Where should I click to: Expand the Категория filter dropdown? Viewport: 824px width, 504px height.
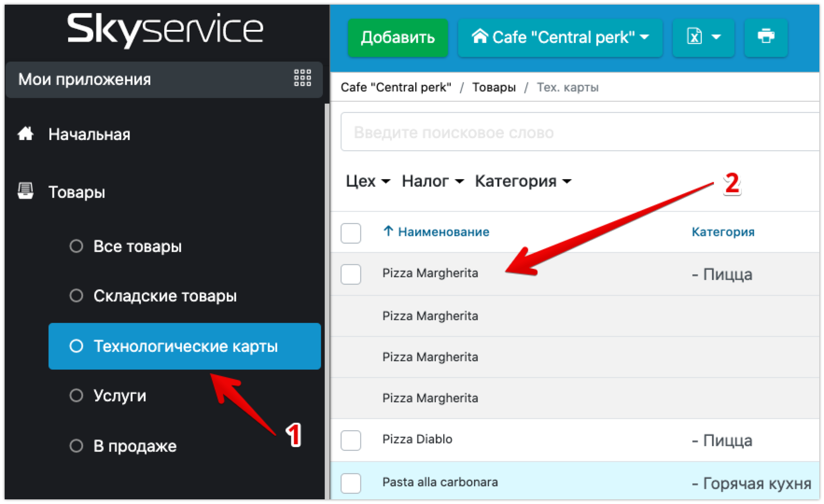(523, 181)
